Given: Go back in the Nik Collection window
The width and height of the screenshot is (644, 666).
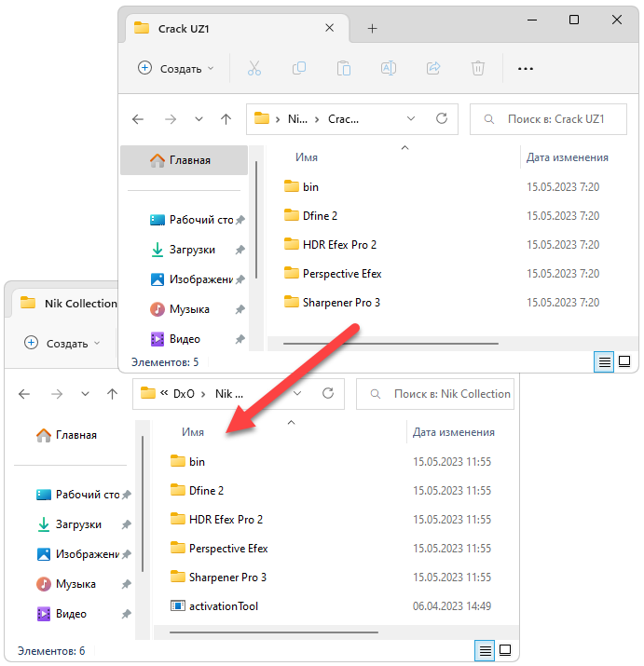Looking at the screenshot, I should pyautogui.click(x=24, y=394).
